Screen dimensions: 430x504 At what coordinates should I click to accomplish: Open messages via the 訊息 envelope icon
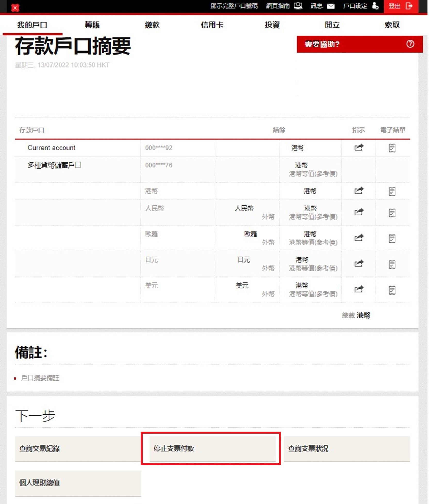(x=331, y=6)
